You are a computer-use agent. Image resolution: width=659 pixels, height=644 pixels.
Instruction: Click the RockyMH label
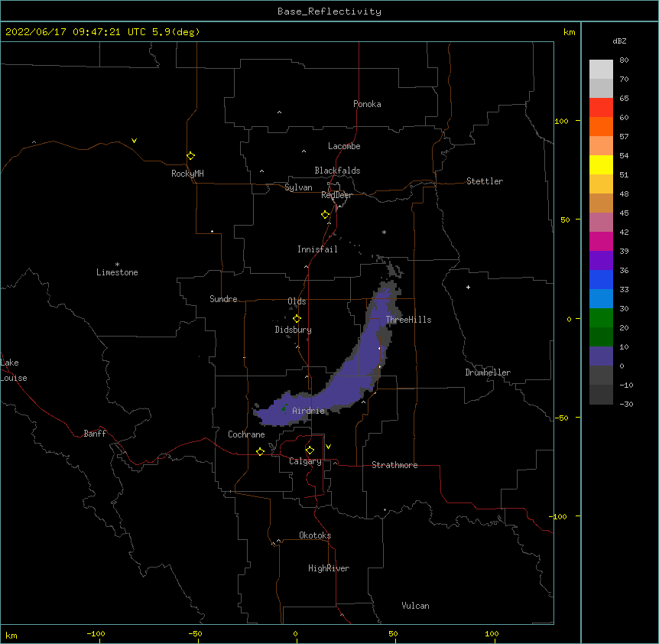187,174
